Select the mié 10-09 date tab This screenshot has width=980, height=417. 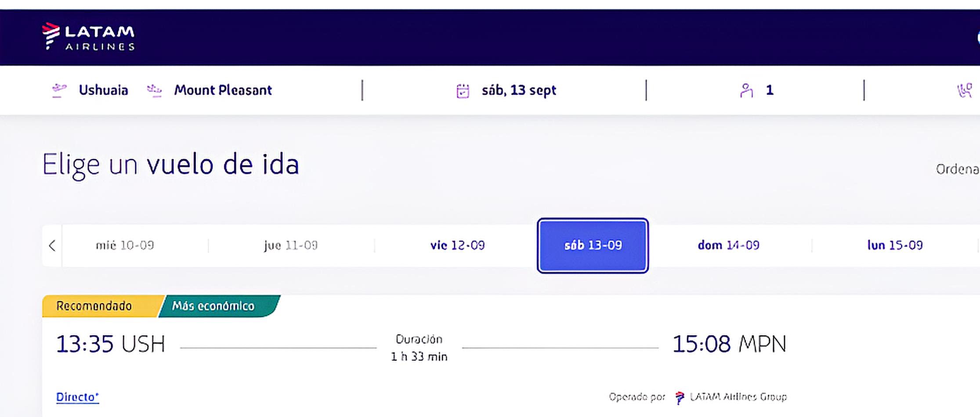(125, 245)
